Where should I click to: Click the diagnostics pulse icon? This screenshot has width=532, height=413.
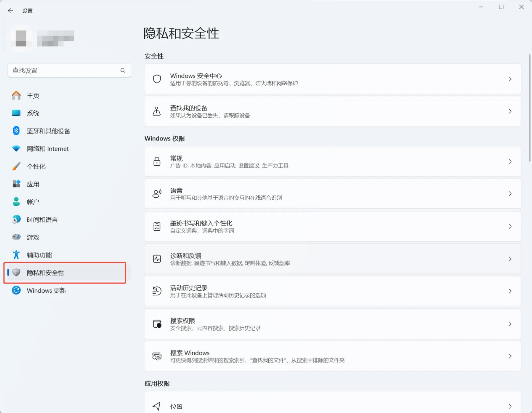click(x=157, y=259)
